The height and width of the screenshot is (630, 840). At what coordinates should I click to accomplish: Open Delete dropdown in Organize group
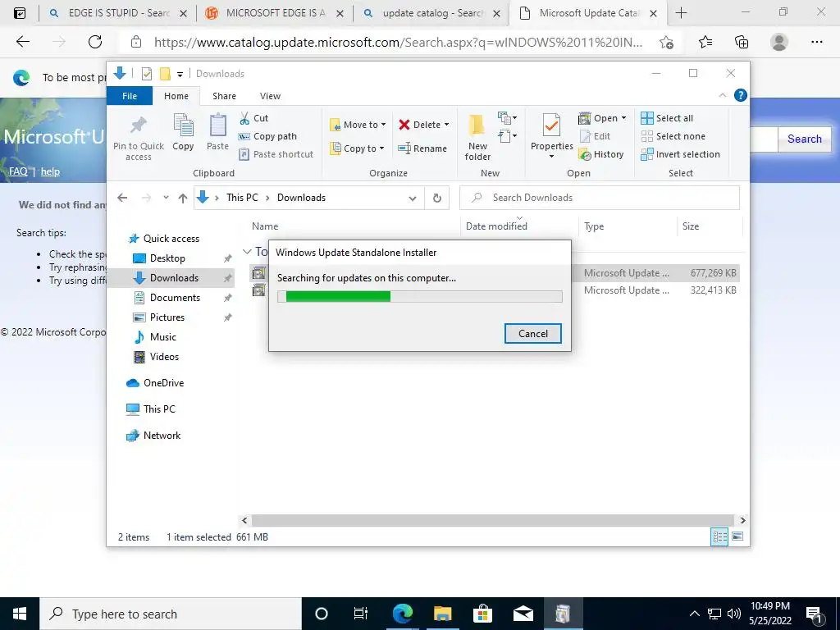(423, 125)
